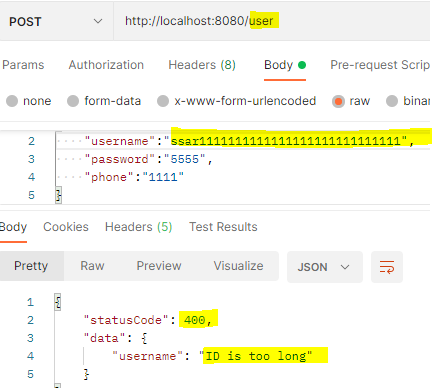Click the request URL field
The image size is (432, 388).
tap(272, 21)
